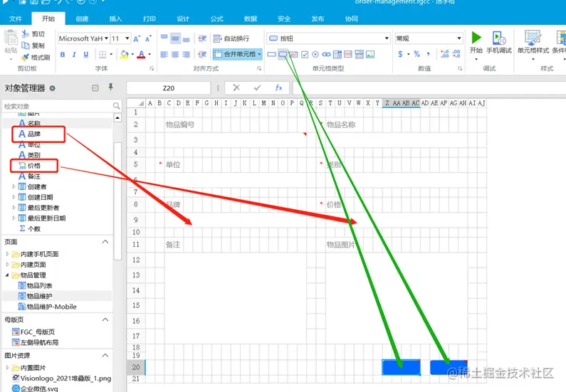The height and width of the screenshot is (392, 566).
Task: Click the increase decimal places icon
Action: click(445, 54)
